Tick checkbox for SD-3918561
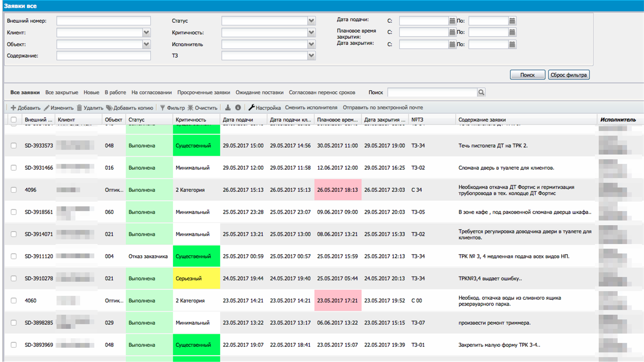This screenshot has width=644, height=362. coord(13,212)
